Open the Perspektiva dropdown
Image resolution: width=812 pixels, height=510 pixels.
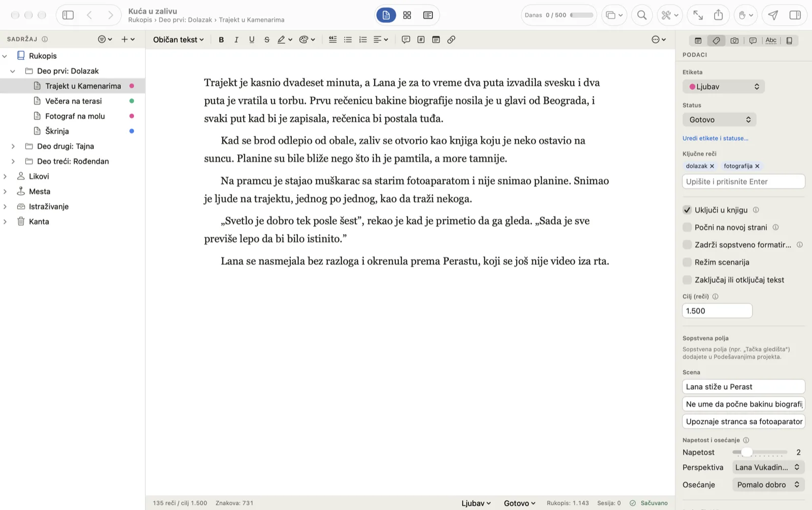pyautogui.click(x=768, y=467)
